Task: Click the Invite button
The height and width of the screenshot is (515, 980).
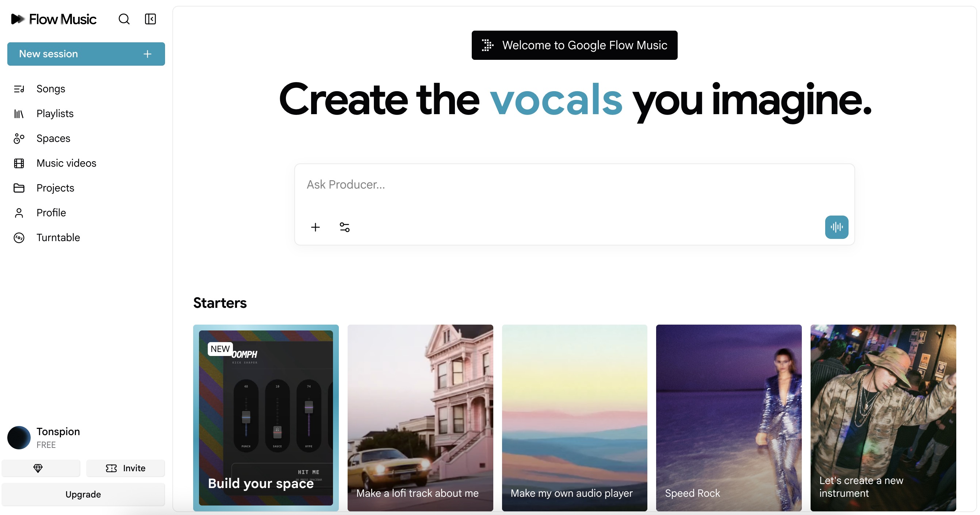Action: tap(126, 468)
